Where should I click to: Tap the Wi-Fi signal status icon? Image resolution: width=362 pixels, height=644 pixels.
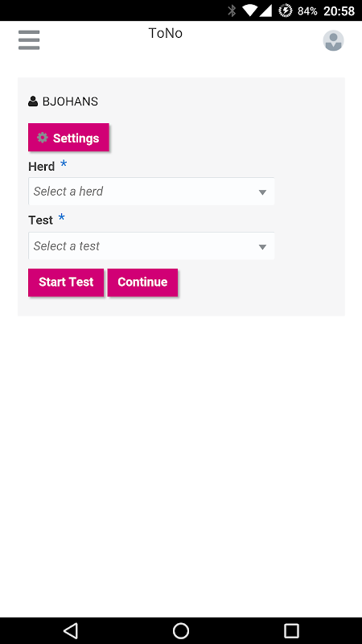(249, 10)
